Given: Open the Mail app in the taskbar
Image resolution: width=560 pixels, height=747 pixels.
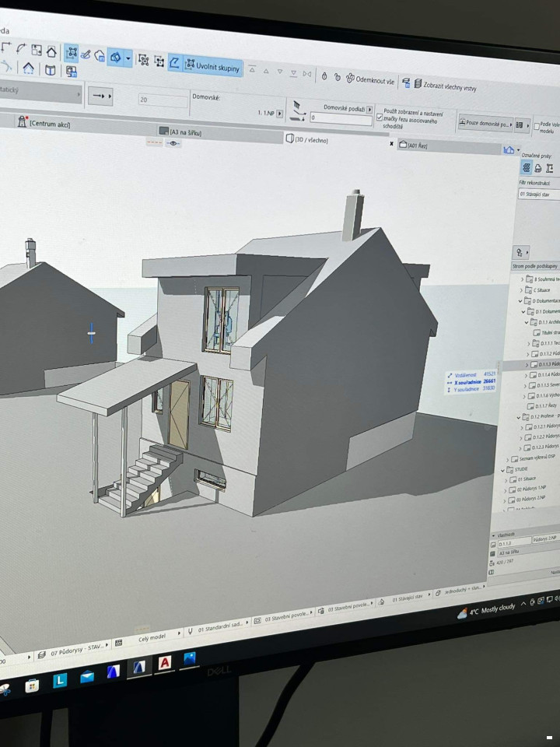Looking at the screenshot, I should point(86,676).
